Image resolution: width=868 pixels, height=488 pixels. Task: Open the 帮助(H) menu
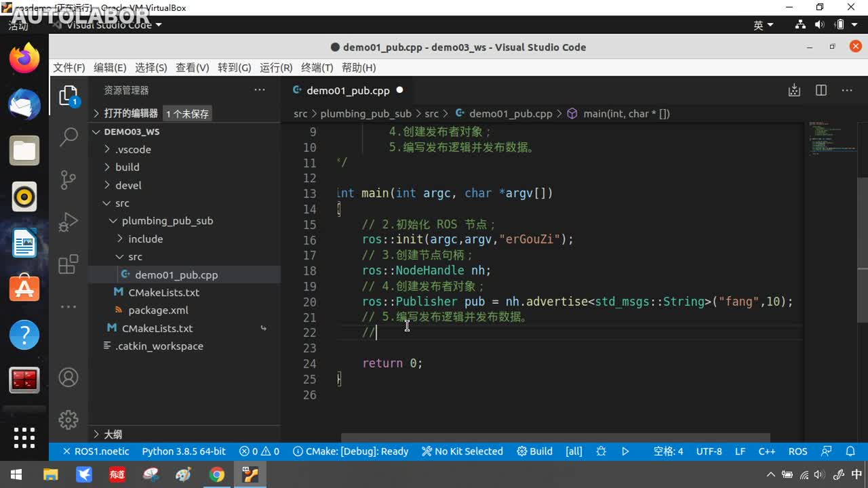tap(359, 68)
